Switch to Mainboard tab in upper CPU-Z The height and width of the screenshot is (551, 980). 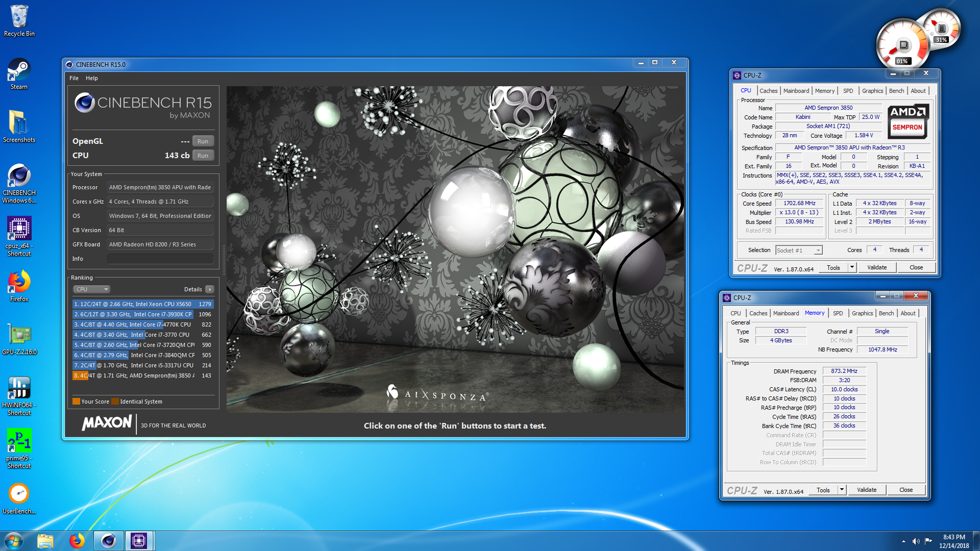click(x=796, y=91)
